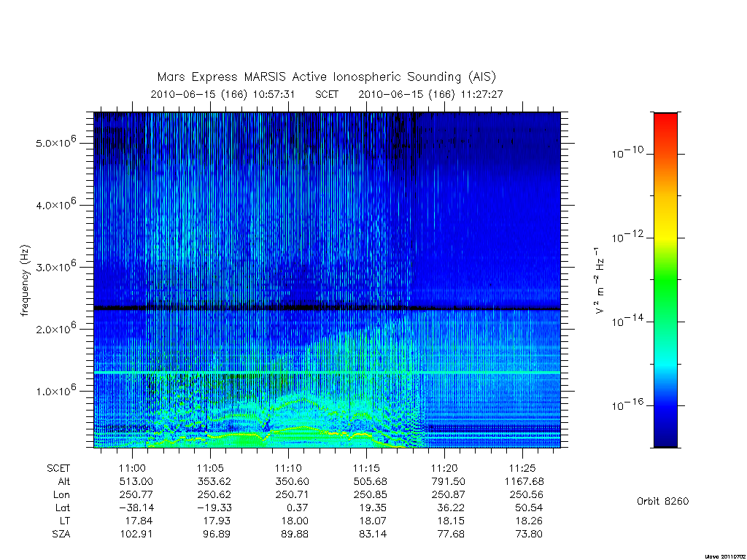Viewport: 747px width, 560px height.
Task: Click the 'Lon' row header
Action: click(62, 495)
